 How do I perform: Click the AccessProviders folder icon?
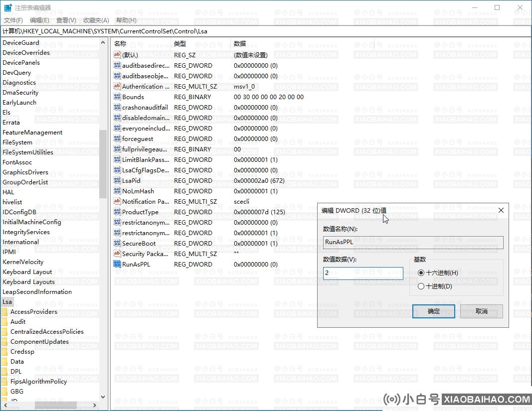pyautogui.click(x=5, y=312)
